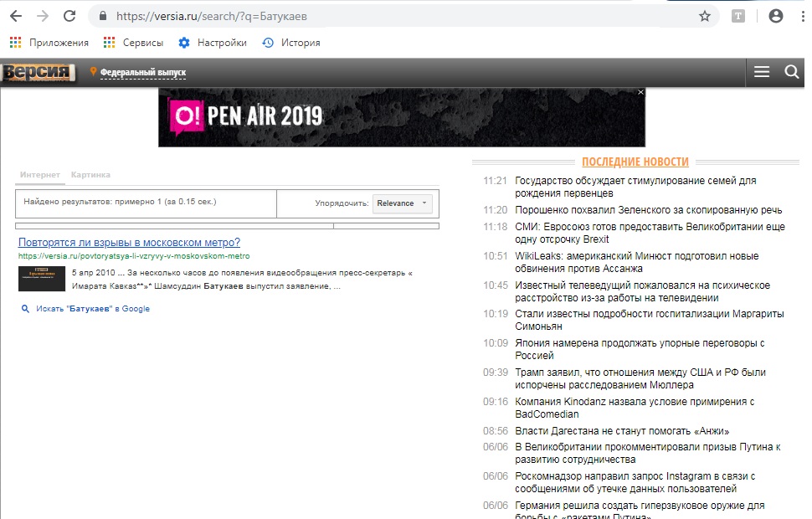
Task: Click the browser back arrow
Action: [x=15, y=16]
